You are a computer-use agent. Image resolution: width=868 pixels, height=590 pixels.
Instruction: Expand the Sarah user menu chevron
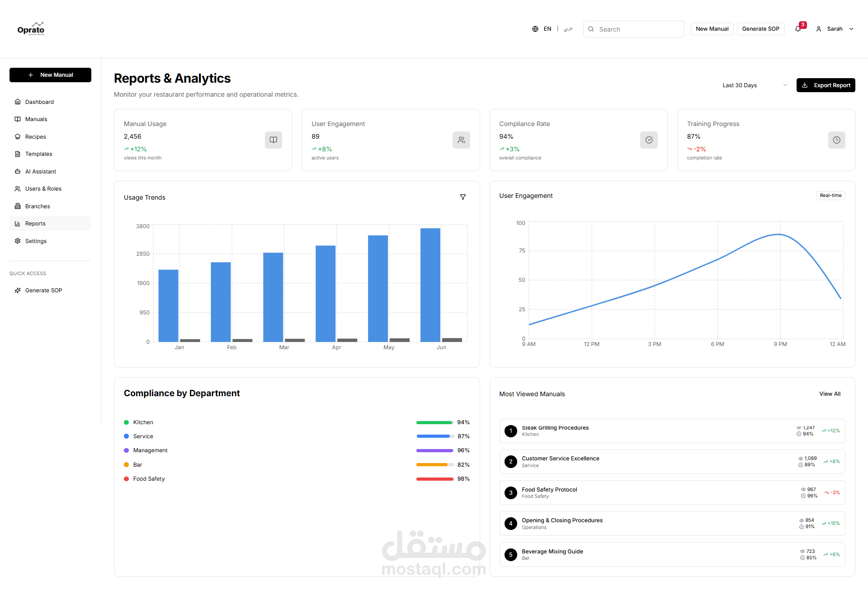pos(851,29)
